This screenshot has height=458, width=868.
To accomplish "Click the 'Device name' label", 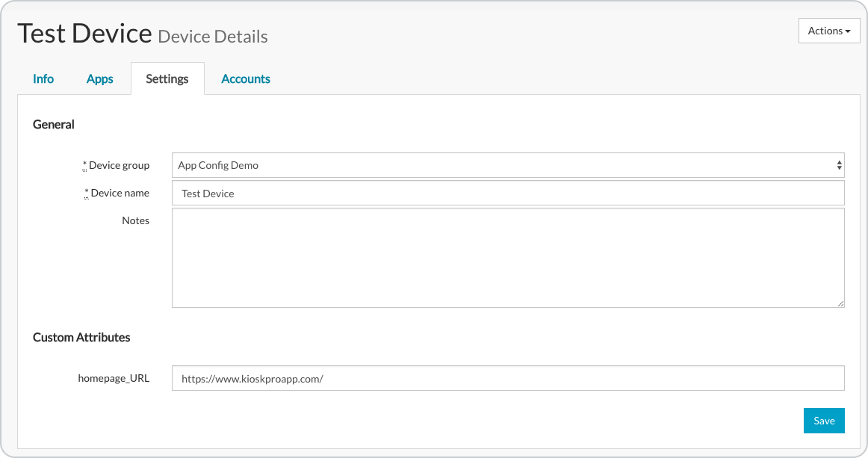I will (120, 193).
